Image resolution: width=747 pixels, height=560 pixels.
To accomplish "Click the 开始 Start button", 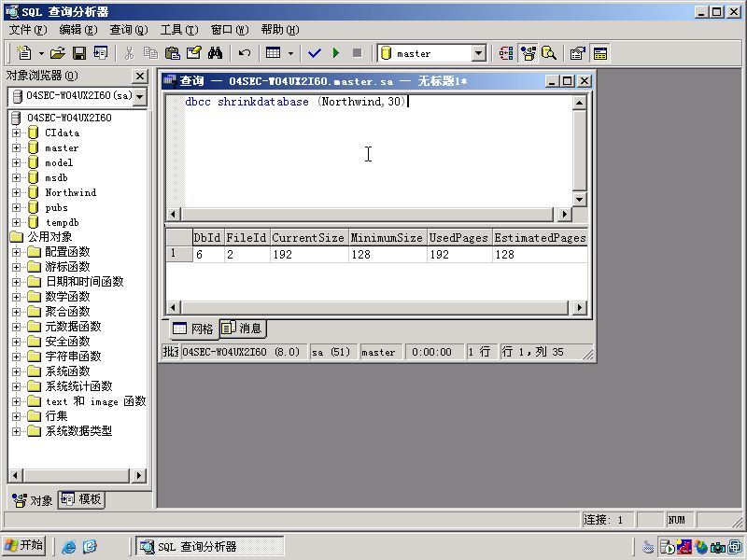I will pos(24,545).
